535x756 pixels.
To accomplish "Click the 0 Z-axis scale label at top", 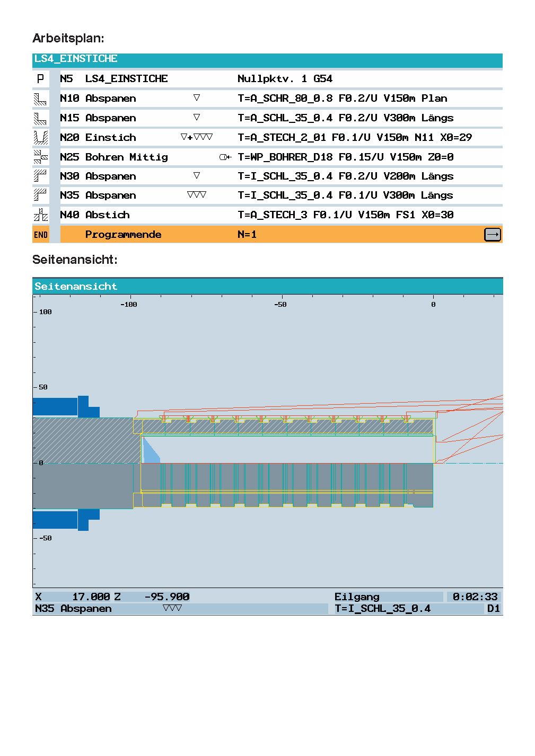I will pyautogui.click(x=433, y=305).
